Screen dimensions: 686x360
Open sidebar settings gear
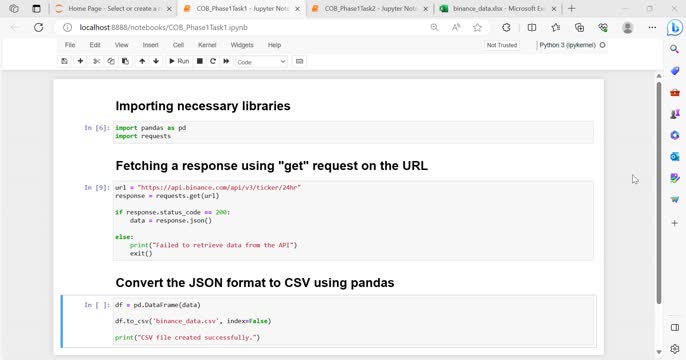pyautogui.click(x=675, y=349)
